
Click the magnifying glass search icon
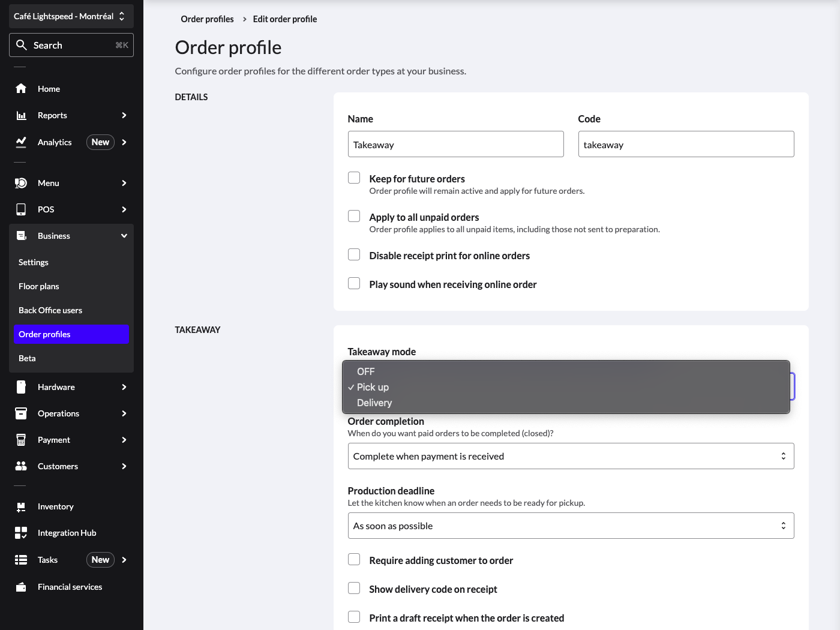pos(22,44)
